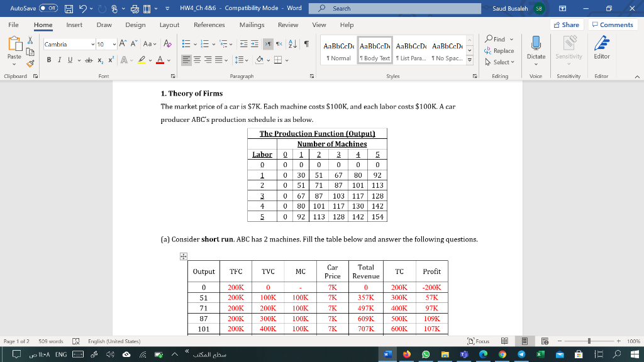The width and height of the screenshot is (644, 362).
Task: Decrease the paragraph indent
Action: pos(243,44)
